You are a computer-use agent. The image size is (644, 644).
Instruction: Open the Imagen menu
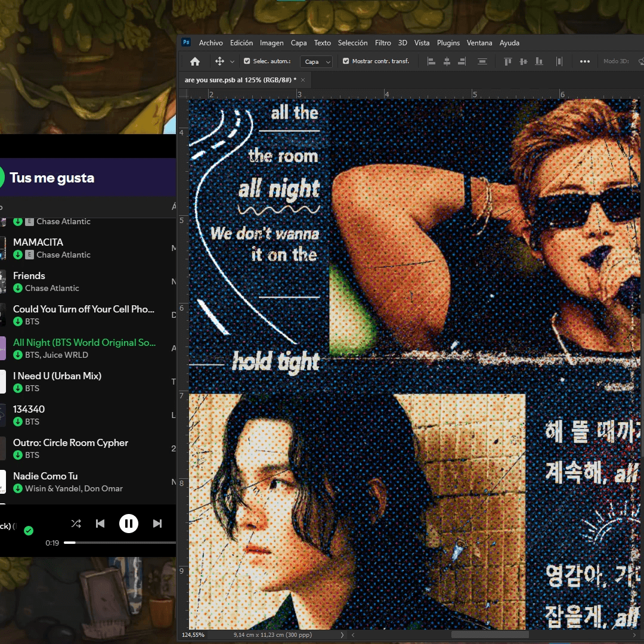pyautogui.click(x=271, y=43)
